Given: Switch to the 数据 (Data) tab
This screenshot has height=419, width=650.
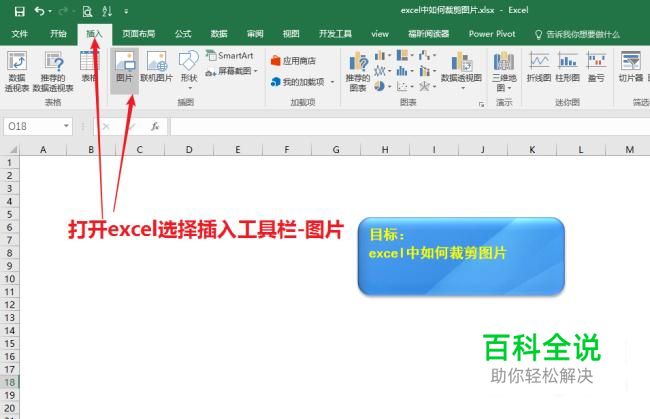Looking at the screenshot, I should point(219,34).
